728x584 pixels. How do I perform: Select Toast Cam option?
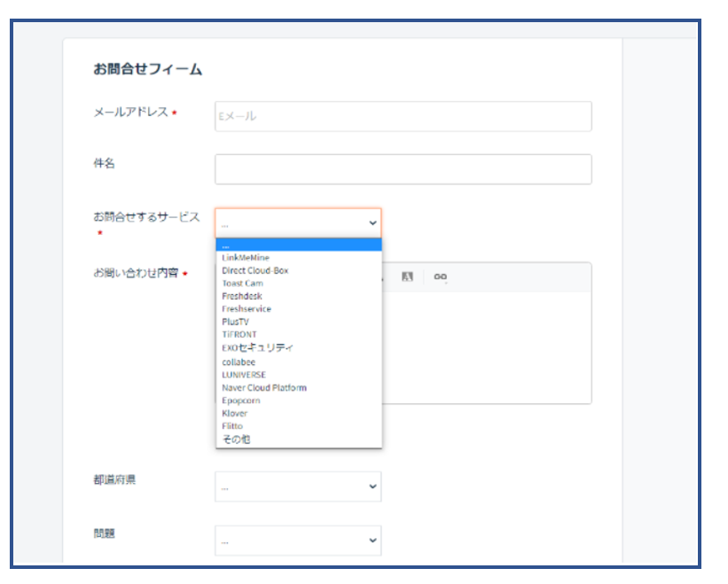[x=299, y=284]
